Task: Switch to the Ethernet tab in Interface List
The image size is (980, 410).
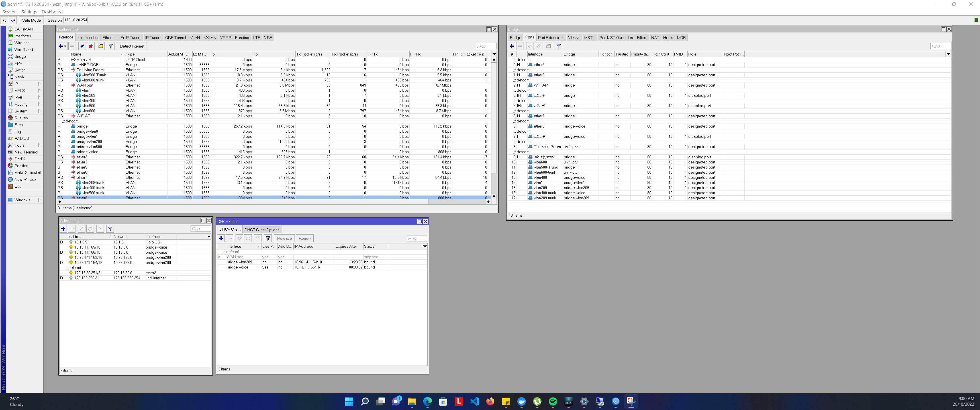Action: click(x=110, y=38)
